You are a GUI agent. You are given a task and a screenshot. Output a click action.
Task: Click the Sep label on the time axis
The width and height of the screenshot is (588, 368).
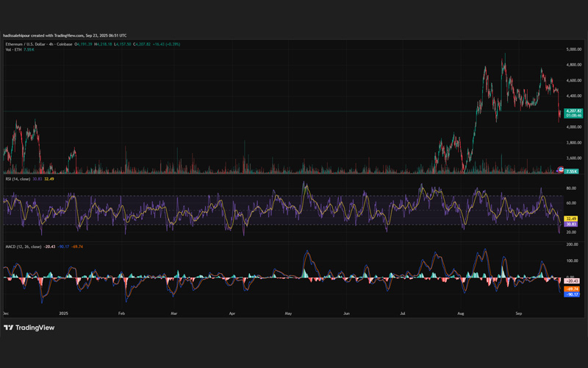tap(519, 314)
